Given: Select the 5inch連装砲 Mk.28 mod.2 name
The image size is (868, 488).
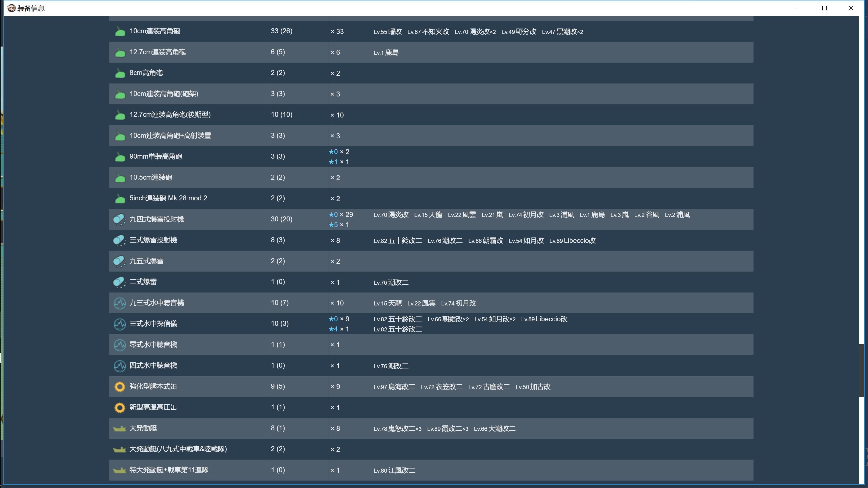Looking at the screenshot, I should [168, 198].
